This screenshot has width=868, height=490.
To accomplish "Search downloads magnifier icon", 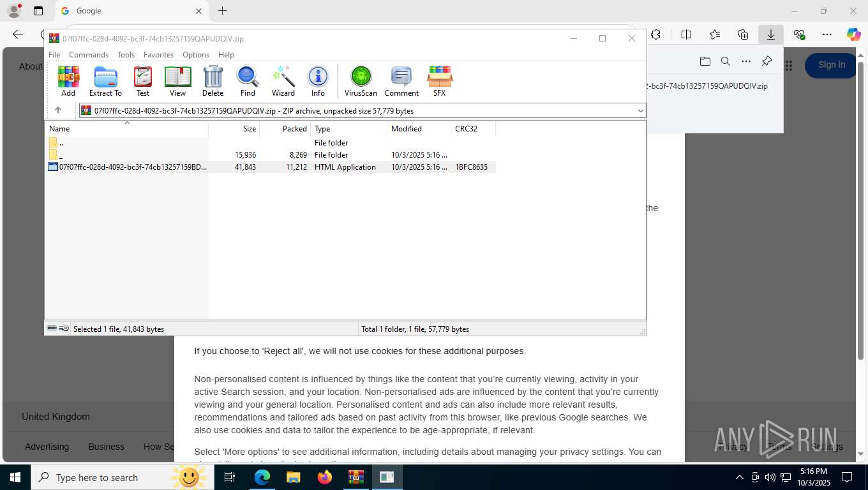I will (x=726, y=61).
